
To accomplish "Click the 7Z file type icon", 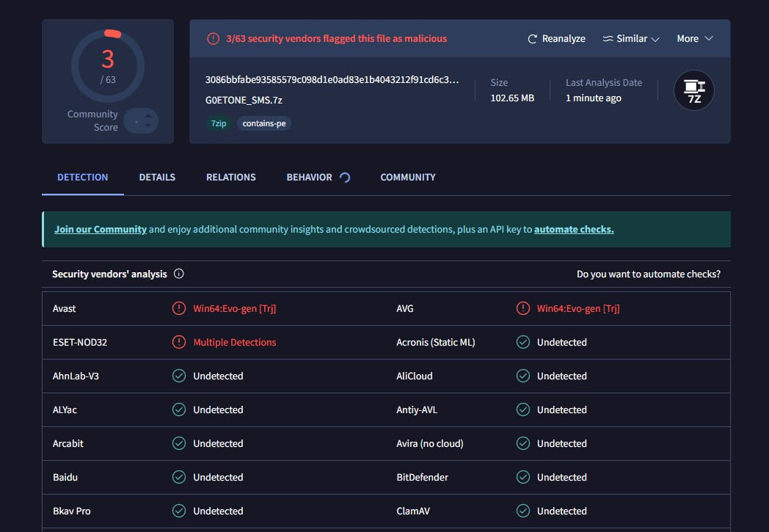I will point(693,90).
